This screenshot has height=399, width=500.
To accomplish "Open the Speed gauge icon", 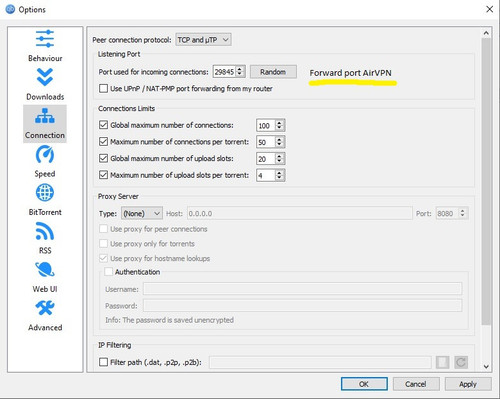I will (45, 154).
